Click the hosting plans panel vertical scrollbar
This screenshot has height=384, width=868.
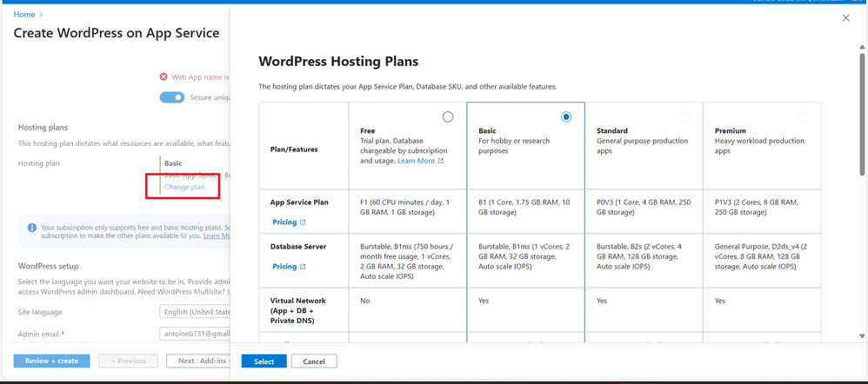[862, 115]
